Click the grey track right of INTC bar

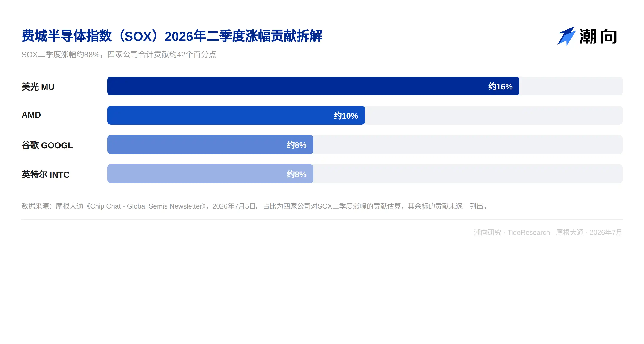[x=468, y=174]
